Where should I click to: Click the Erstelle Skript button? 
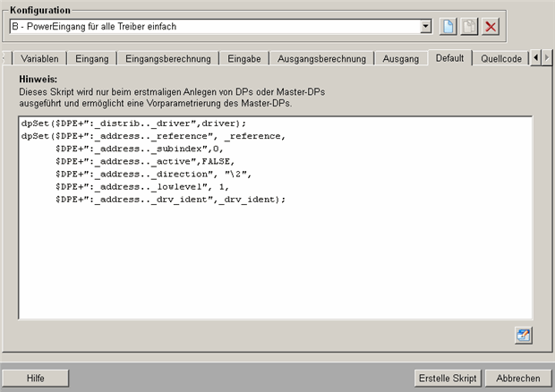click(x=448, y=378)
